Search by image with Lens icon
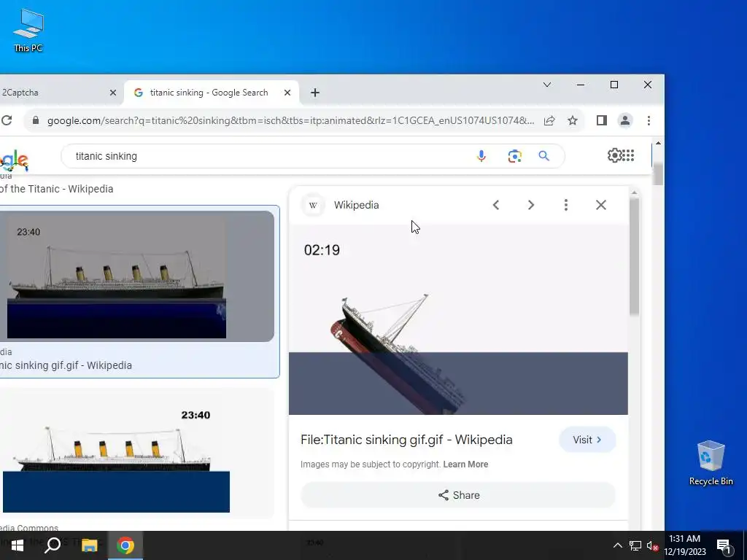This screenshot has width=747, height=560. (x=514, y=156)
